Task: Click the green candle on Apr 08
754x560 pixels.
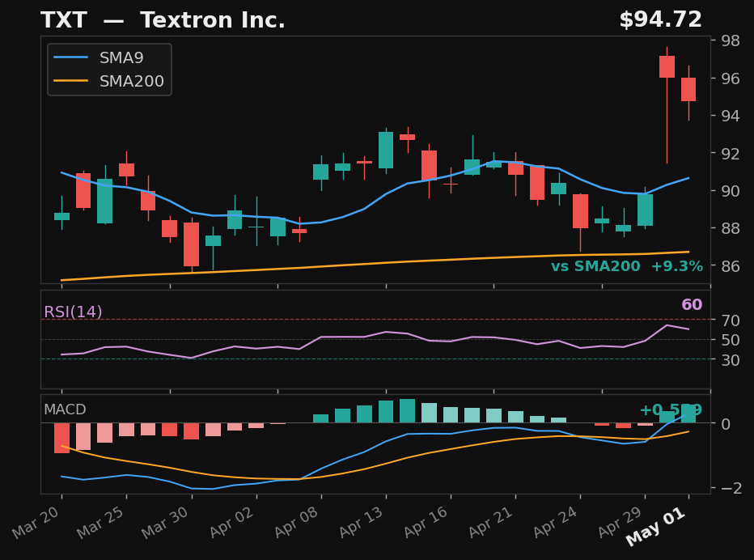Action: point(320,172)
